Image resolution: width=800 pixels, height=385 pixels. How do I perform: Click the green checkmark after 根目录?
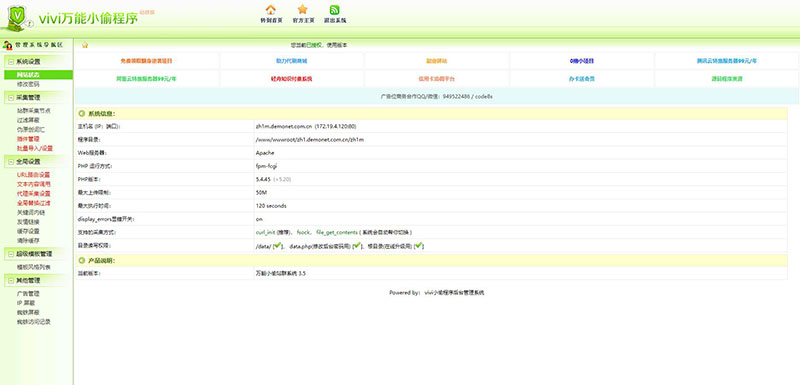click(418, 246)
